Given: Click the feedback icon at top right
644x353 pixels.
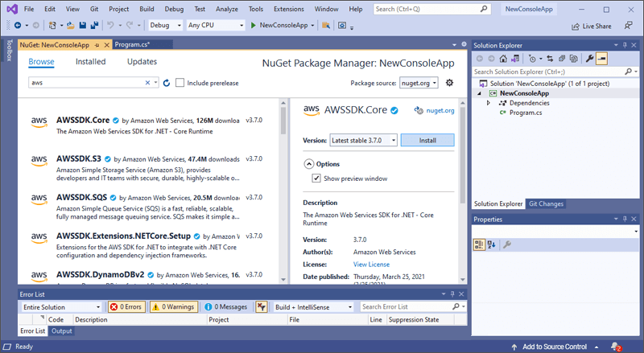Looking at the screenshot, I should pyautogui.click(x=629, y=26).
